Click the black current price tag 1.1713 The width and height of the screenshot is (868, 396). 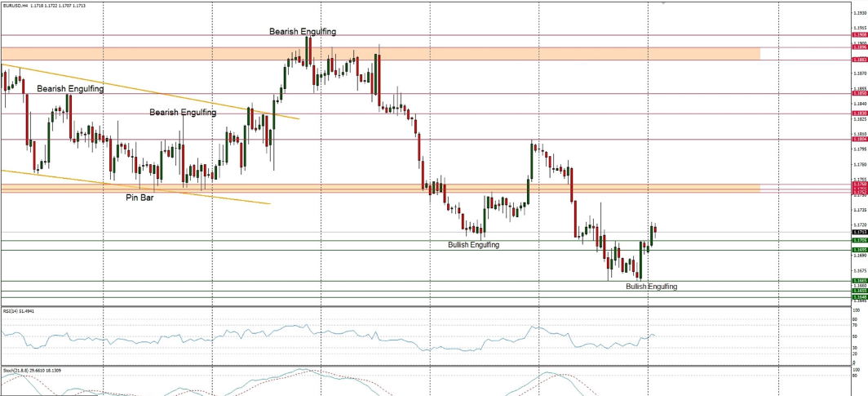pyautogui.click(x=858, y=232)
